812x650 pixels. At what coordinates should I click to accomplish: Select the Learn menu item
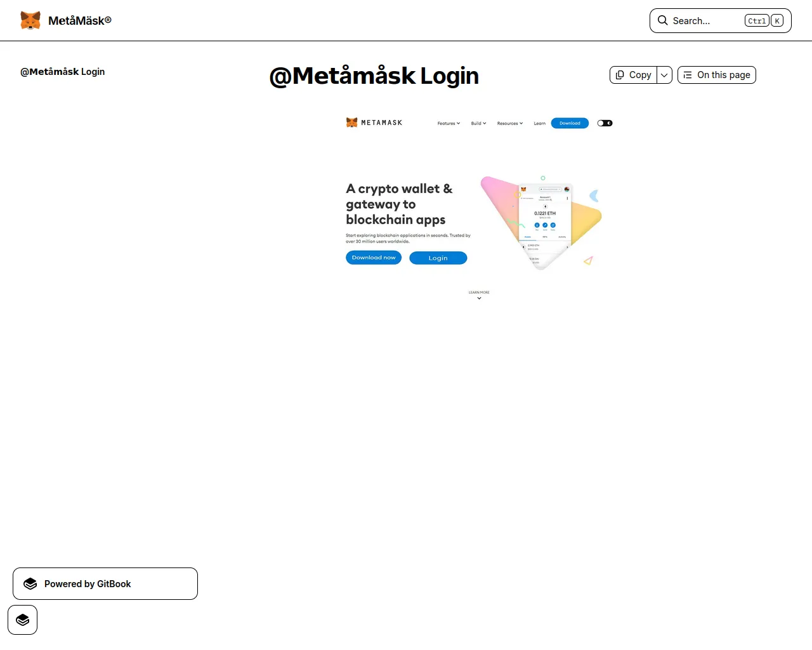539,123
